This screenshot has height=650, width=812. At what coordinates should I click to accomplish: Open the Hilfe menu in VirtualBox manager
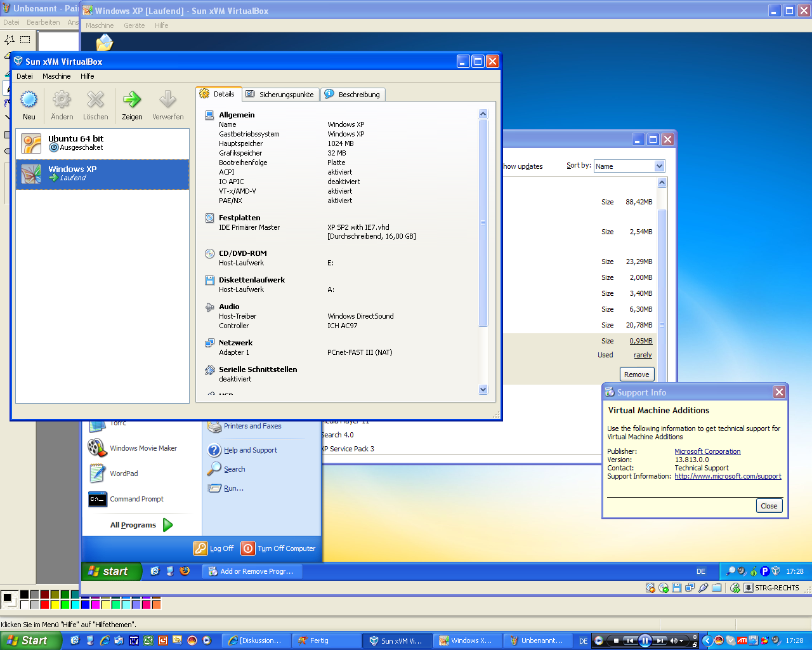click(x=87, y=76)
